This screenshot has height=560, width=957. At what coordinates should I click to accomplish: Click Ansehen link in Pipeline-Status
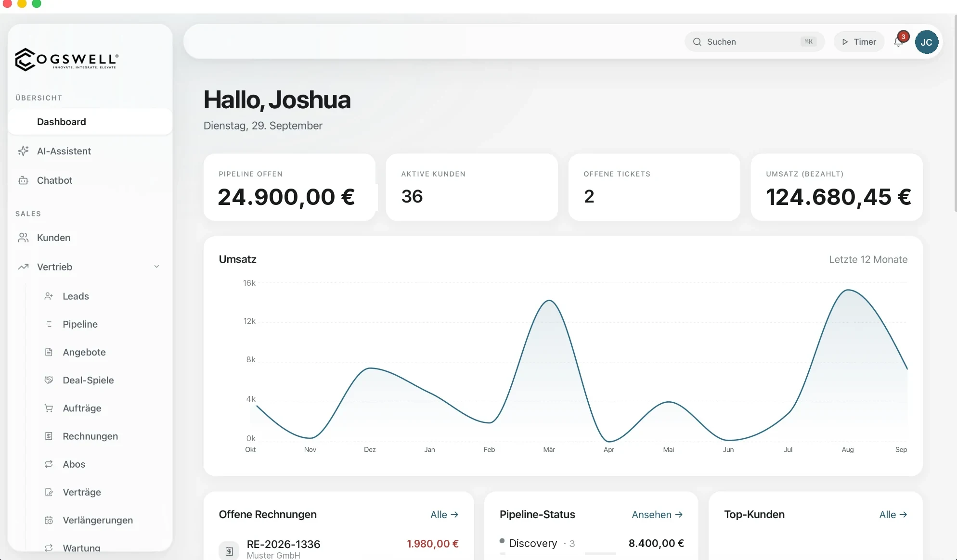click(657, 515)
